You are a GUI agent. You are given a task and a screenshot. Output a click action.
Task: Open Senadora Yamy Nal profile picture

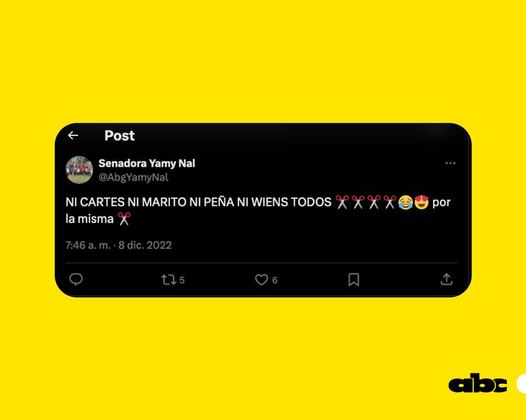[x=79, y=170]
